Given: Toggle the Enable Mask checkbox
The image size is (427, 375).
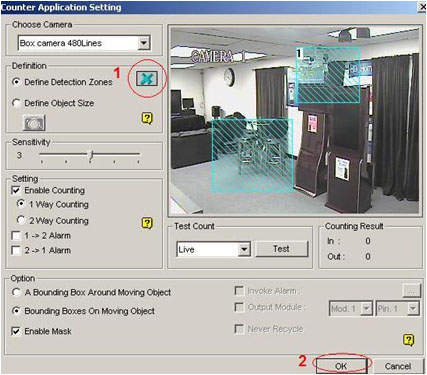Looking at the screenshot, I should click(16, 331).
